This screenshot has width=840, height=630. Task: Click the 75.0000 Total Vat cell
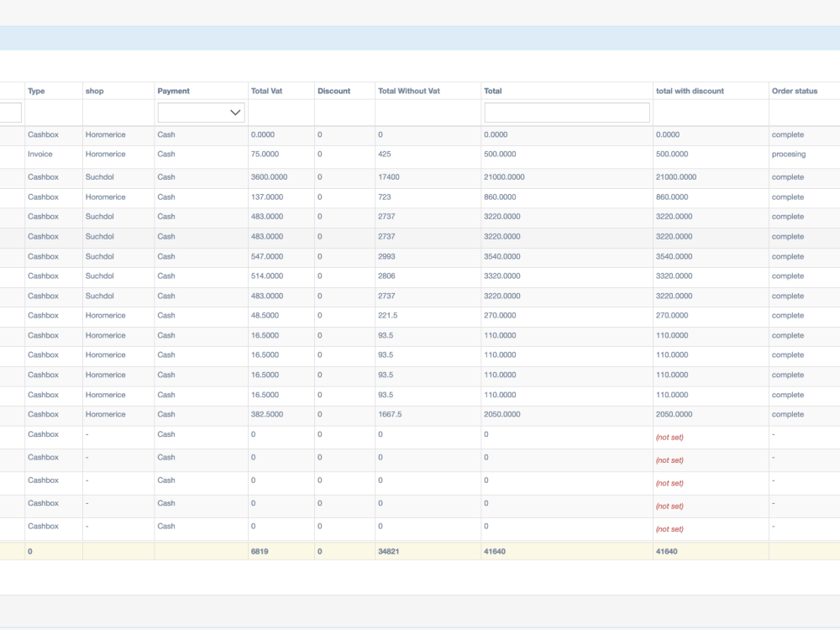tap(265, 155)
